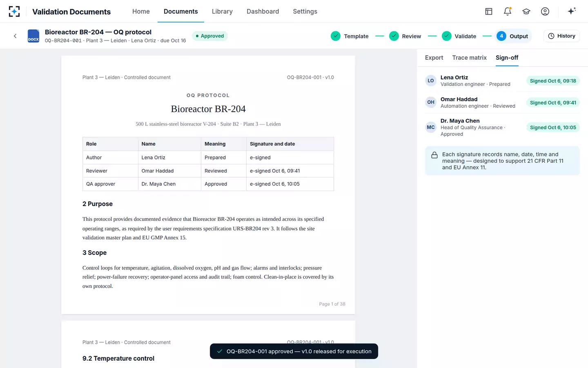Click the Validate step checkmark icon
Image resolution: width=588 pixels, height=368 pixels.
click(x=447, y=36)
